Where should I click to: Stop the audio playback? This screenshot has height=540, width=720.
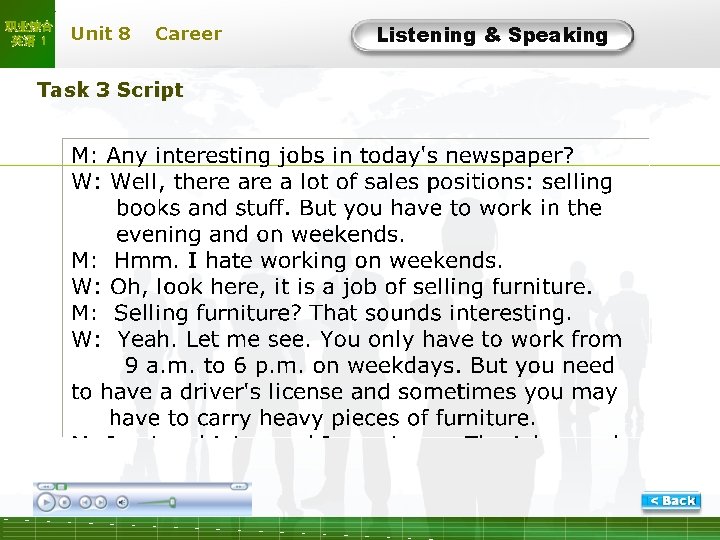coord(65,502)
